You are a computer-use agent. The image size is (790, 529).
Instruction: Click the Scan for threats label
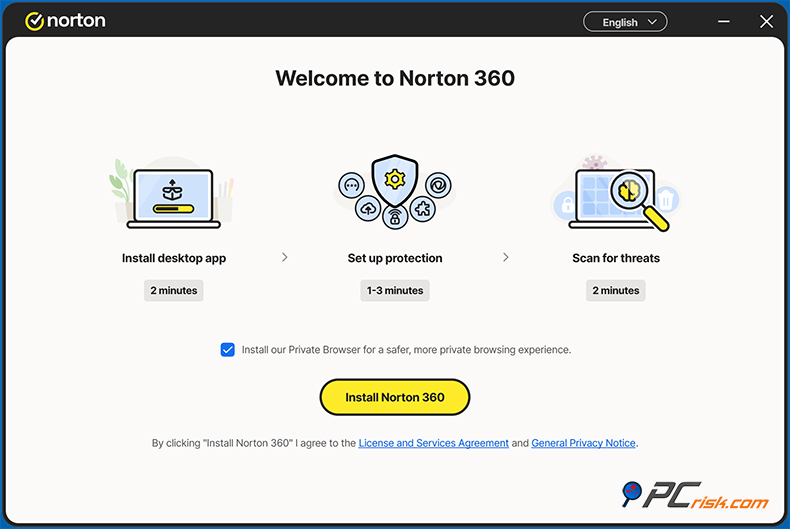click(x=616, y=258)
